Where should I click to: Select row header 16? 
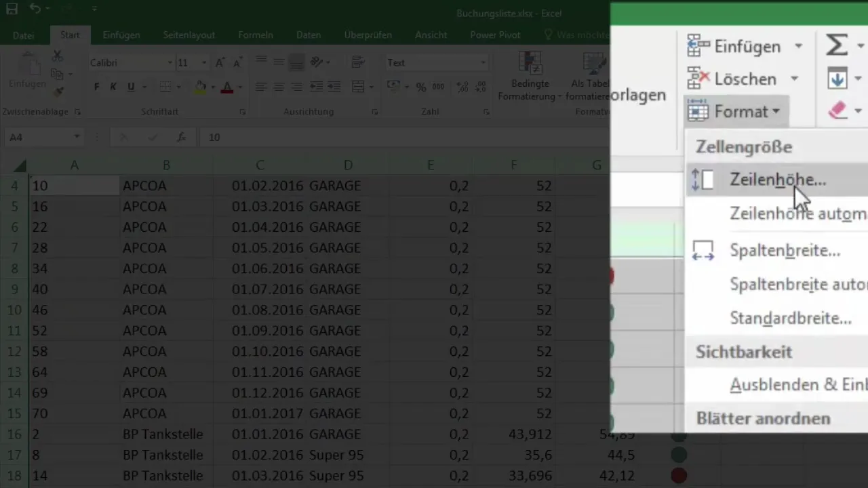[x=14, y=434]
